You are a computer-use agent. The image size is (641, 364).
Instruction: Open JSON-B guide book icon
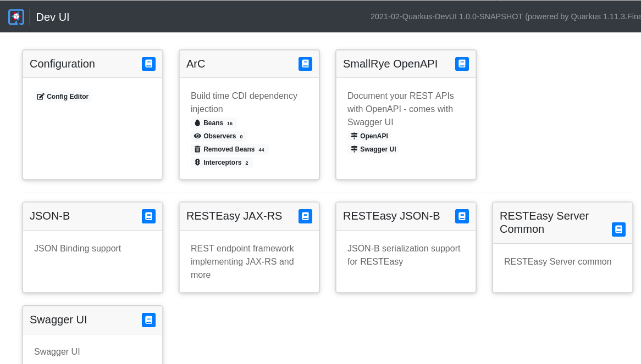148,216
